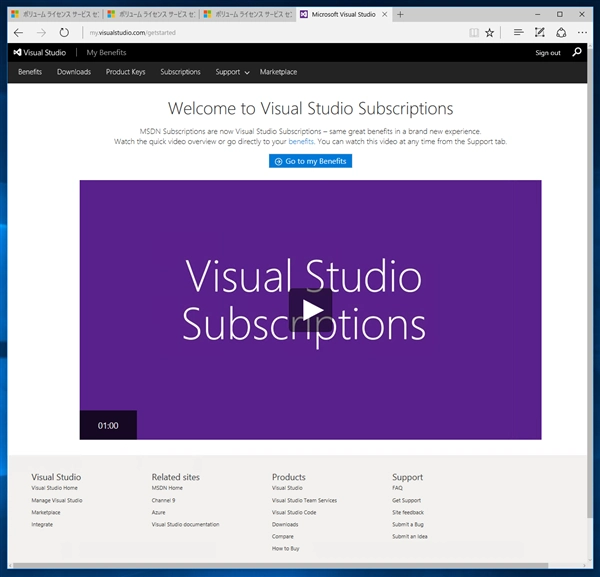Add page to favorites with star icon
The image size is (600, 577).
pos(489,33)
